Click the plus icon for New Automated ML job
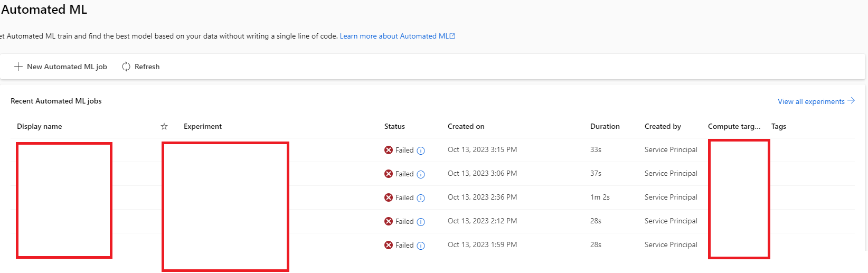The height and width of the screenshot is (273, 868). tap(18, 67)
